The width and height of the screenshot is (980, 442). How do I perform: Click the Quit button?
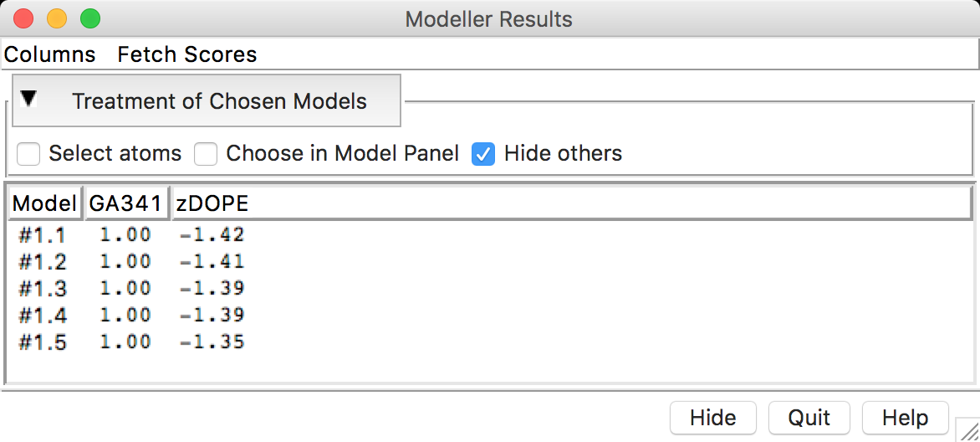coord(809,418)
